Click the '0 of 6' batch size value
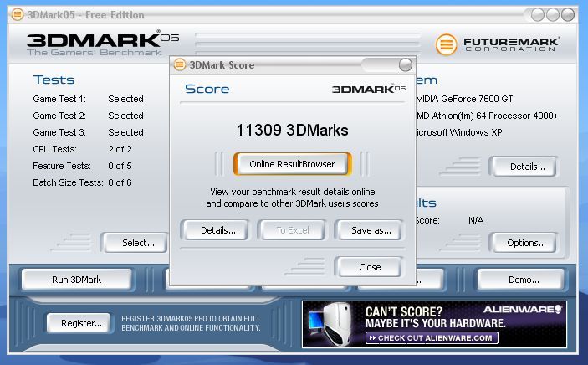This screenshot has width=588, height=365. pos(120,182)
